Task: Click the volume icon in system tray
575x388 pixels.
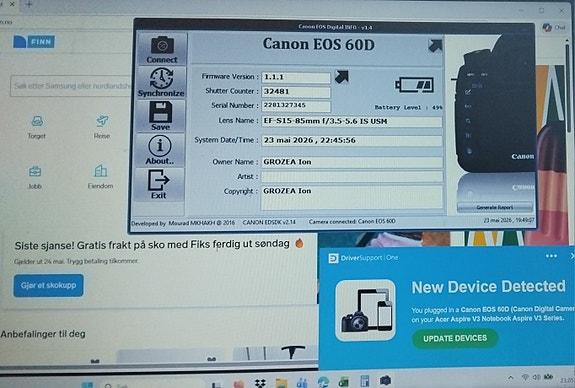Action: point(536,377)
